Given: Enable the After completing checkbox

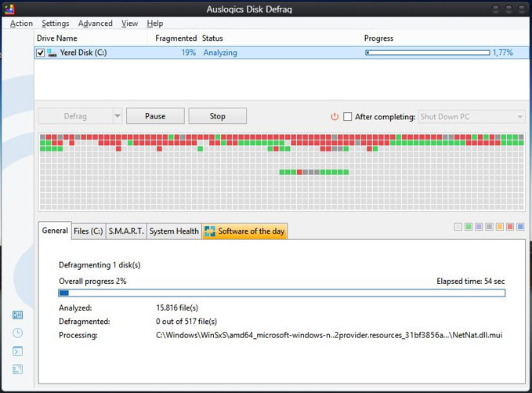Looking at the screenshot, I should [348, 117].
